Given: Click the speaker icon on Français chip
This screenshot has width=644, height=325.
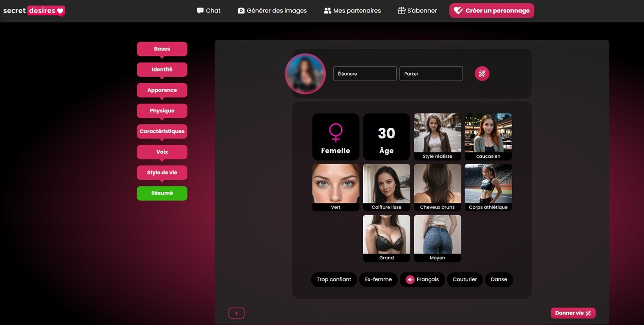Looking at the screenshot, I should coord(410,279).
